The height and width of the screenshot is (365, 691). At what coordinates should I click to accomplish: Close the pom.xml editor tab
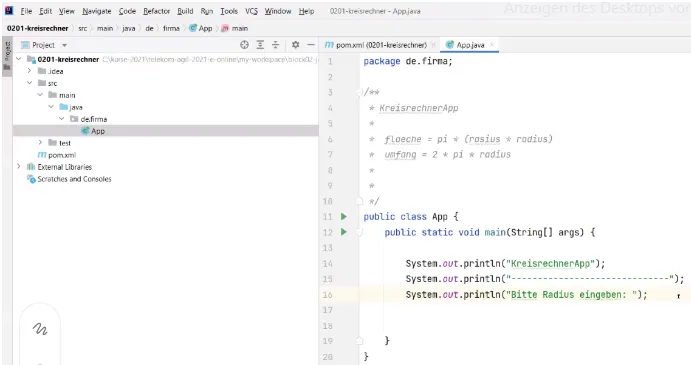(x=434, y=45)
